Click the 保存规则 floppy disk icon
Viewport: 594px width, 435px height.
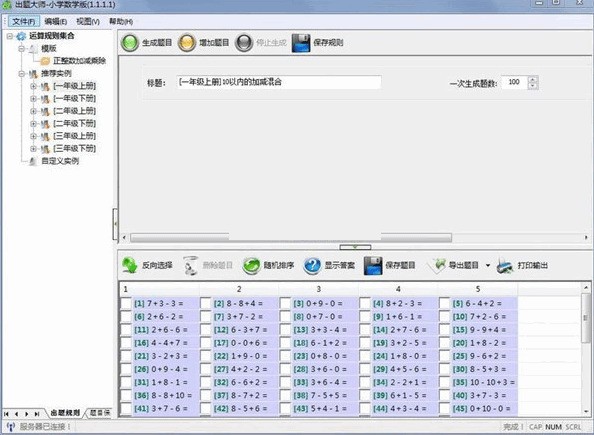(x=301, y=43)
